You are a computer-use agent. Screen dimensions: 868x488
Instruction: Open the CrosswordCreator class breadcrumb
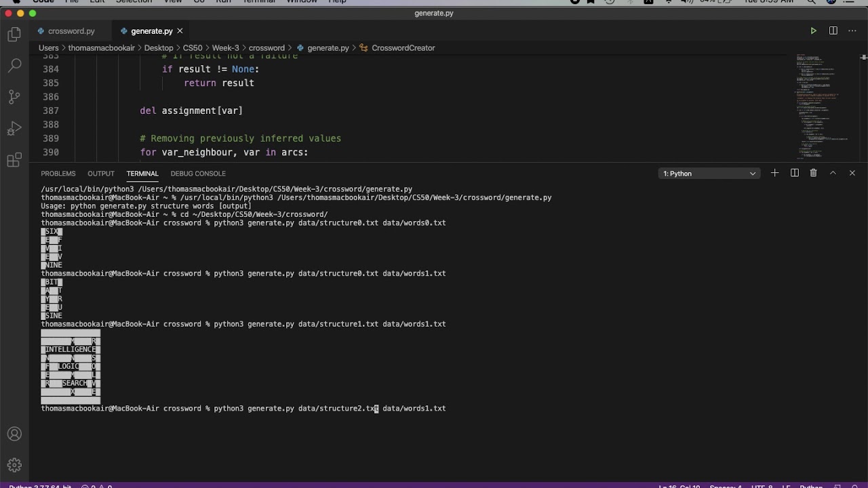[397, 48]
